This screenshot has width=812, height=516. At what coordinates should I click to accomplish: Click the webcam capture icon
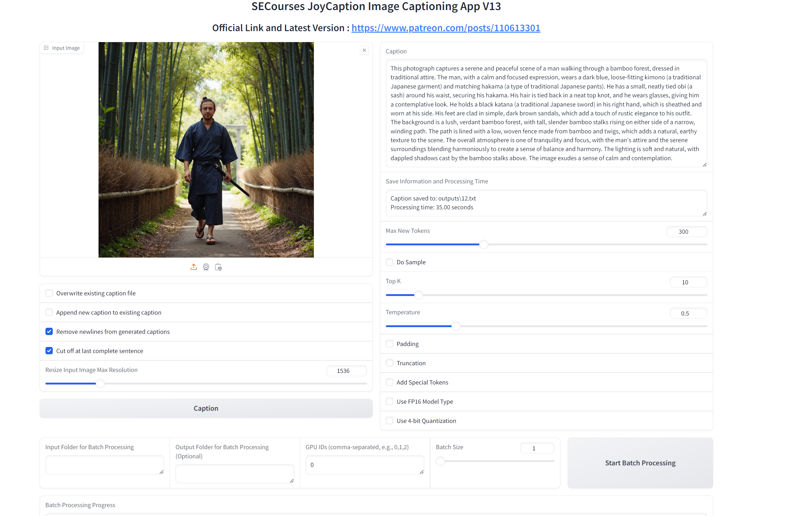tap(206, 267)
